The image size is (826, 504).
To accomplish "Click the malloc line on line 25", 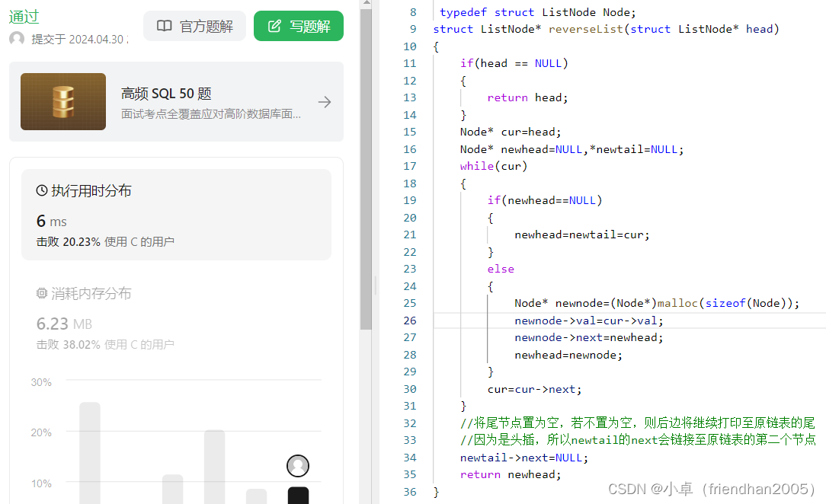I will point(656,303).
